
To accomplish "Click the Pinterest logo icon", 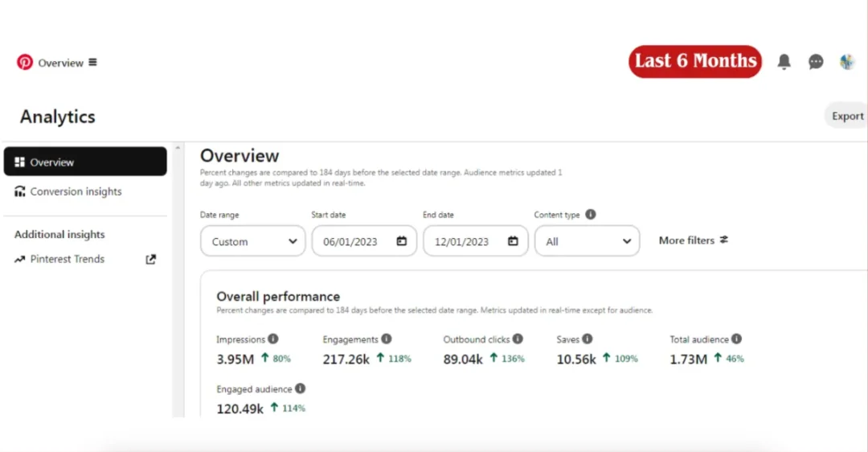I will [24, 62].
